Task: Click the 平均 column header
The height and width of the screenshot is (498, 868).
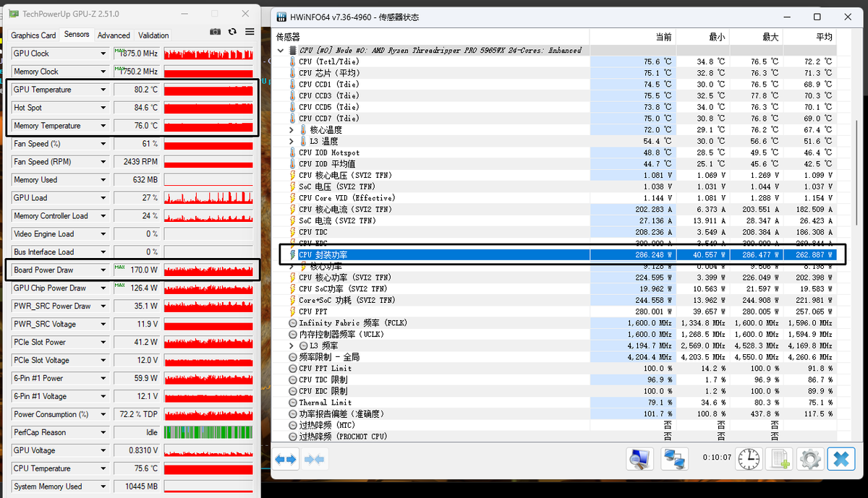Action: (809, 36)
